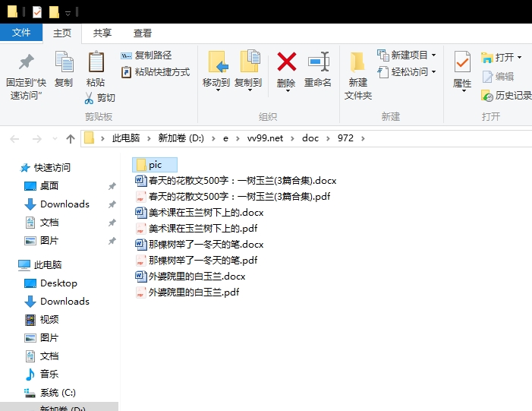
Task: Open Desktop under 此电脑
Action: (51, 283)
